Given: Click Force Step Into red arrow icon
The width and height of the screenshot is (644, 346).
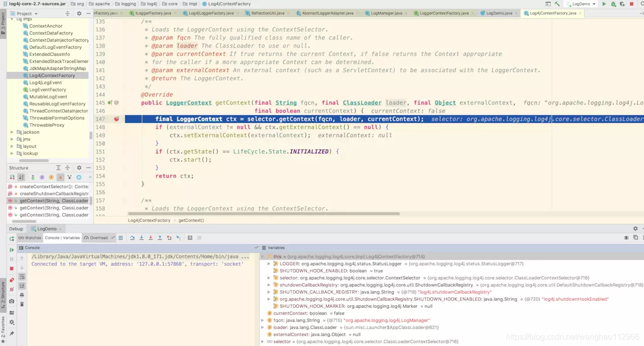Looking at the screenshot, I should pyautogui.click(x=150, y=238).
